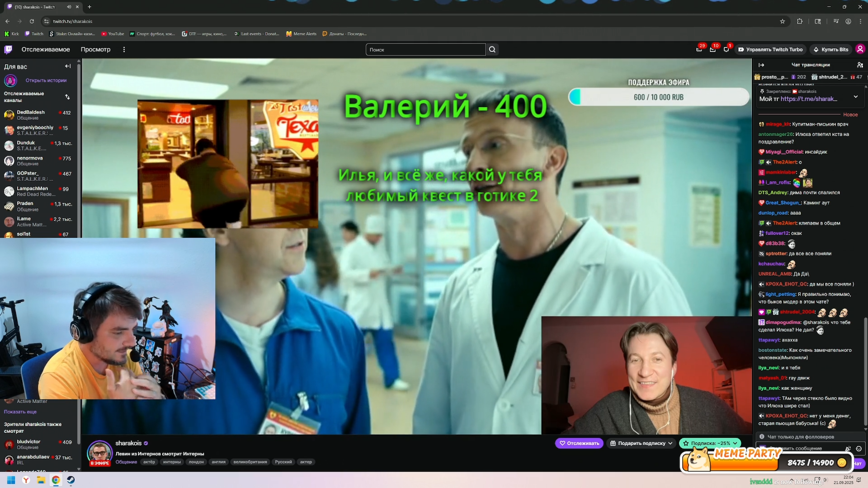
Task: Expand the subscribe -25% dropdown
Action: click(x=735, y=443)
